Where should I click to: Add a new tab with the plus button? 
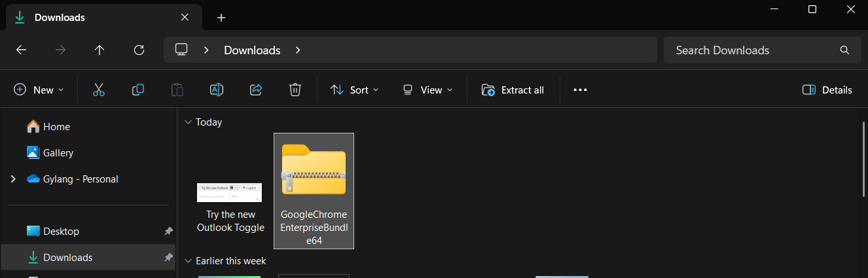pos(221,18)
